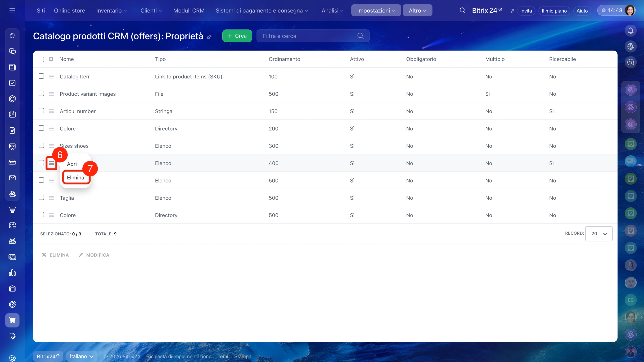Viewport: 644px width, 362px height.
Task: Select the Taglia row checkbox
Action: pyautogui.click(x=41, y=198)
